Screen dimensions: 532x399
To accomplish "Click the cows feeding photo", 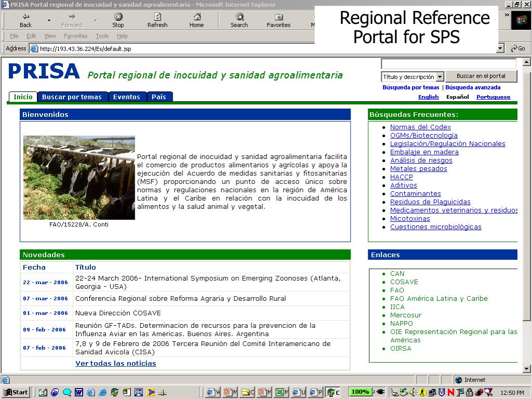I will [x=79, y=178].
